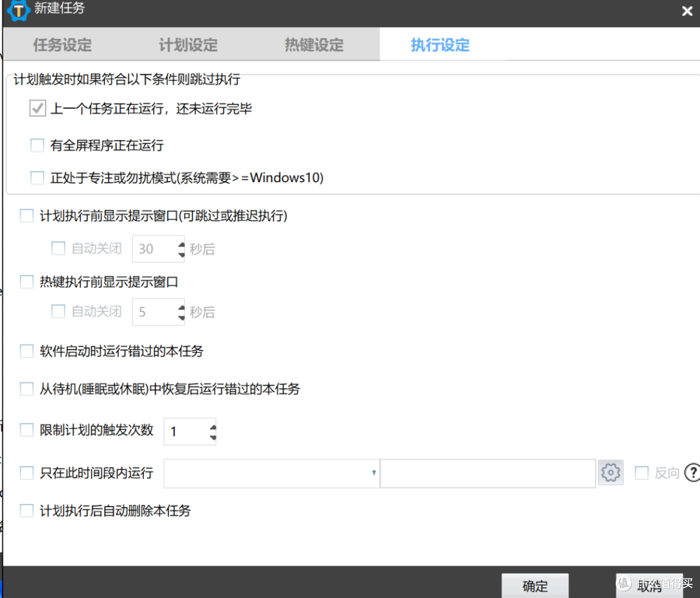Go to the 热键设定 tab
The width and height of the screenshot is (700, 598).
pyautogui.click(x=314, y=45)
